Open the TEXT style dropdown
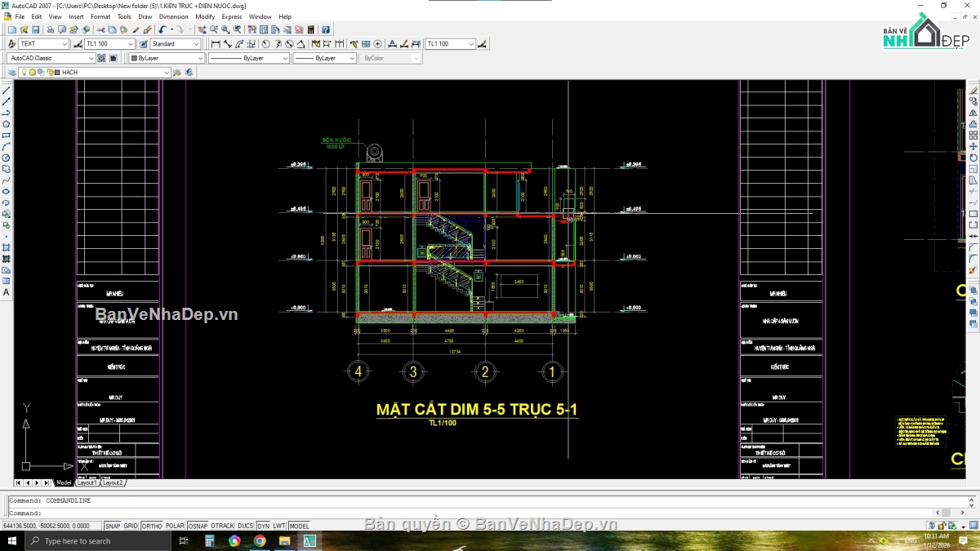The image size is (980, 551). click(44, 44)
